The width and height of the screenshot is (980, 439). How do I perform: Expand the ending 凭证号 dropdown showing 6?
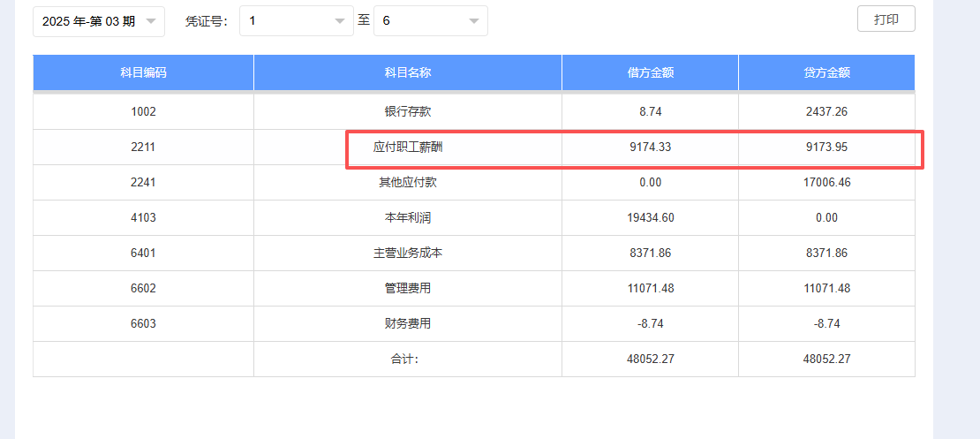pos(431,21)
